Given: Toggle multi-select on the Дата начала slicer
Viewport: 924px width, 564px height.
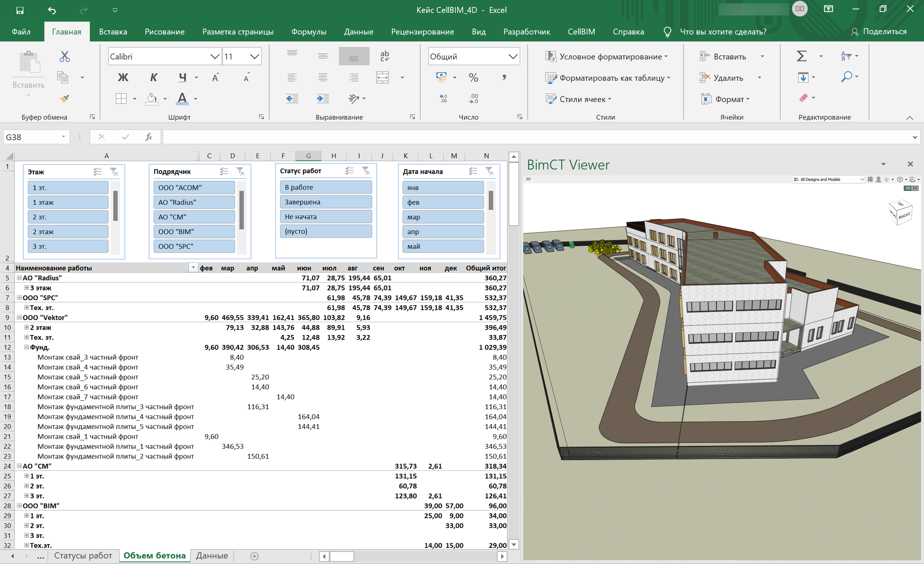Looking at the screenshot, I should (x=473, y=171).
